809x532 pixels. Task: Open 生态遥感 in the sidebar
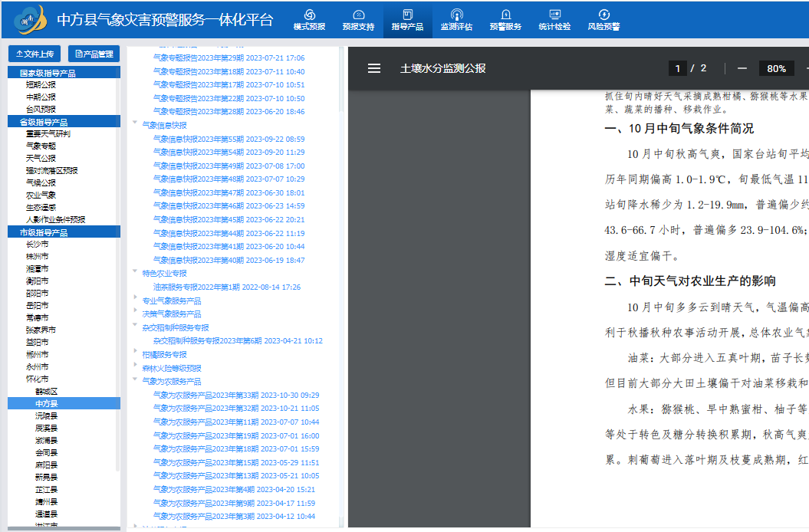tap(41, 208)
